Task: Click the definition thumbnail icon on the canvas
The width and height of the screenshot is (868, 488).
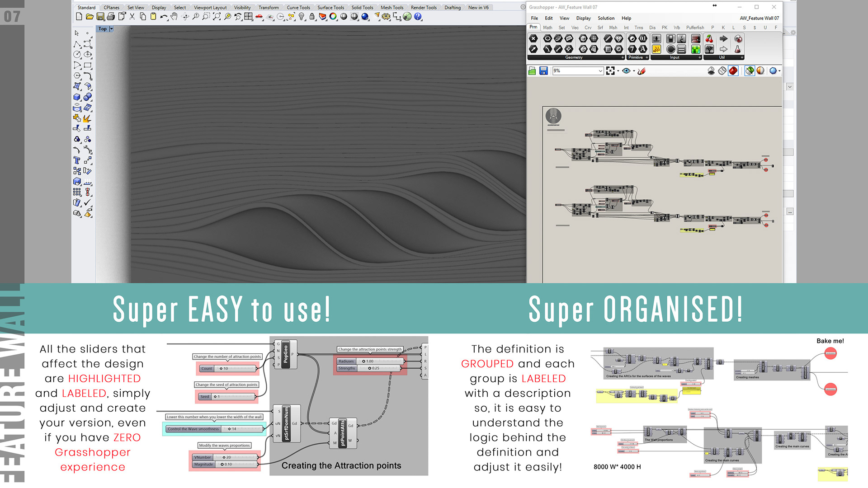Action: coord(553,117)
